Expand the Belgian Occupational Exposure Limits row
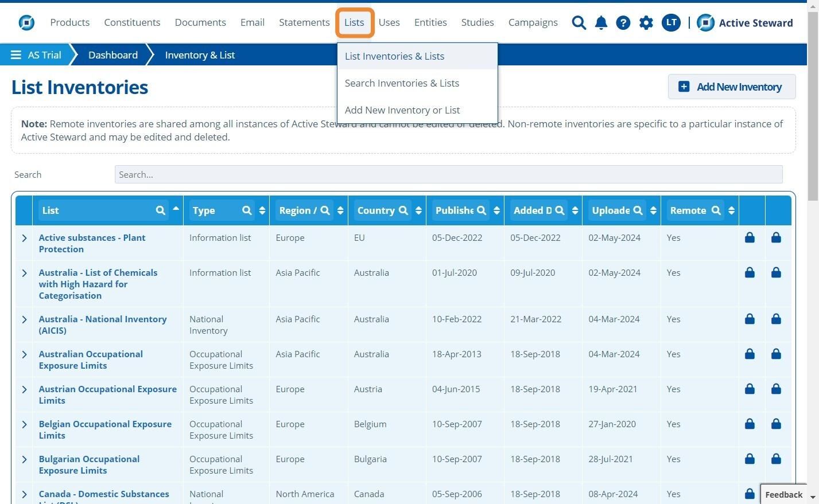Screen dimensions: 819x504 pos(24,424)
